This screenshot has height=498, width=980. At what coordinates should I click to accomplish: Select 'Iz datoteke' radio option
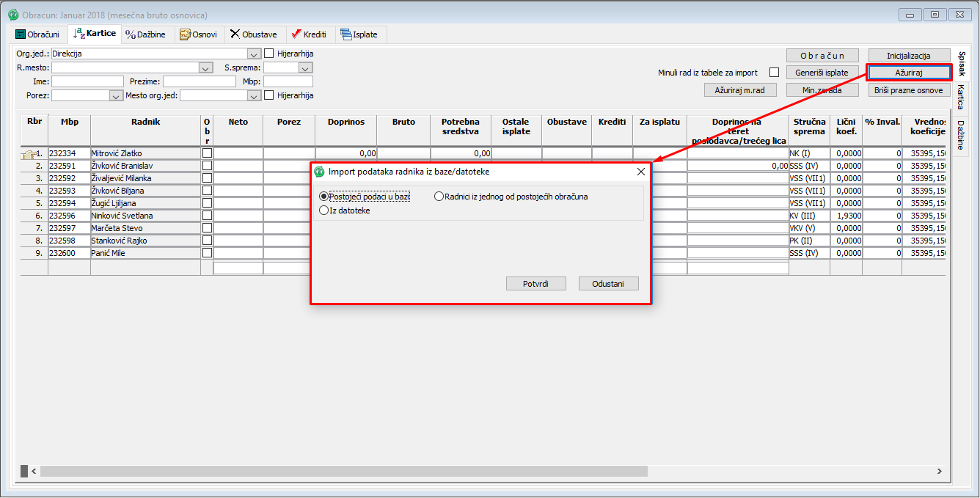[324, 210]
